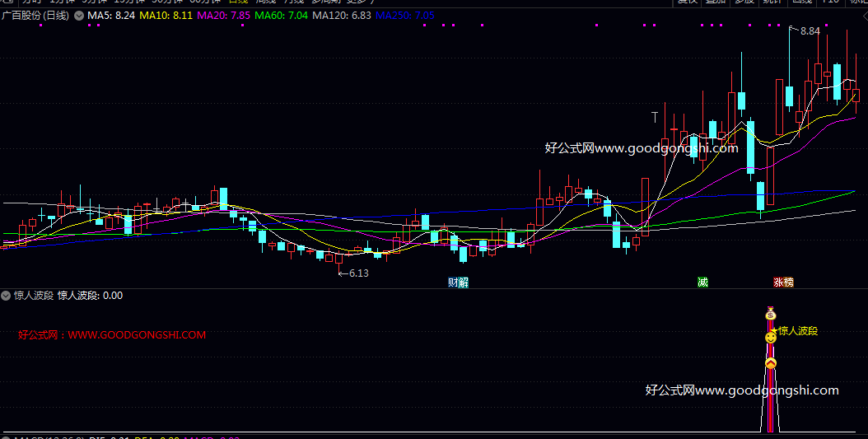
Task: Click the smiley face signal icon
Action: tap(771, 337)
